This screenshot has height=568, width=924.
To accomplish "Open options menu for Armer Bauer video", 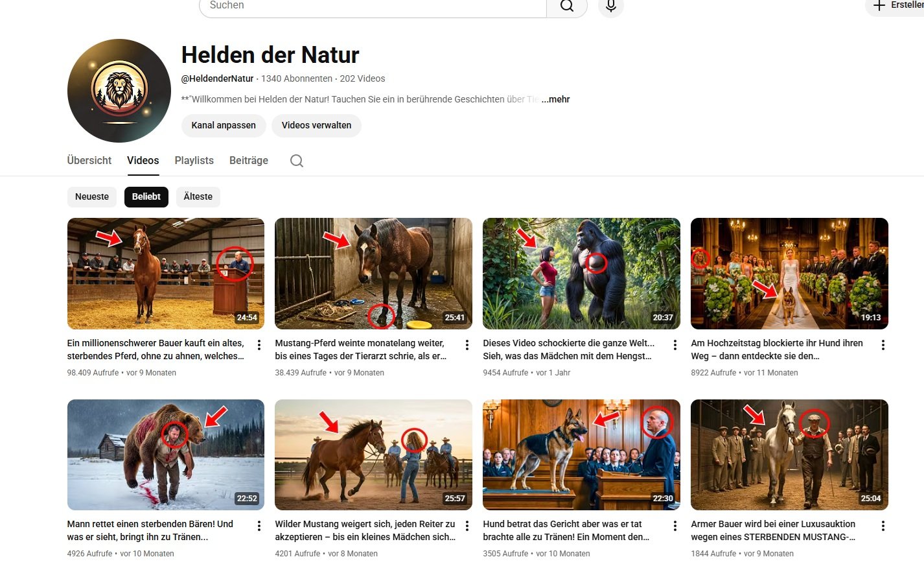I will pyautogui.click(x=883, y=526).
